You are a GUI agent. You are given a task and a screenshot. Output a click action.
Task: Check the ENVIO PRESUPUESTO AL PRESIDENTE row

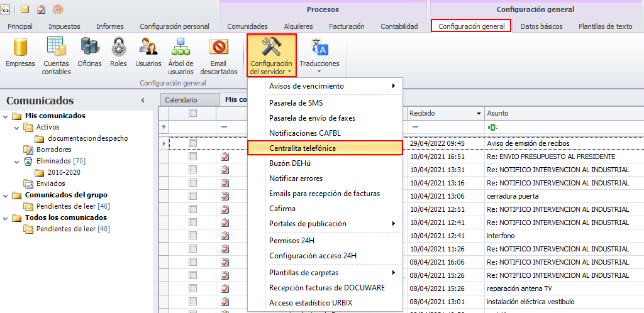click(x=192, y=156)
